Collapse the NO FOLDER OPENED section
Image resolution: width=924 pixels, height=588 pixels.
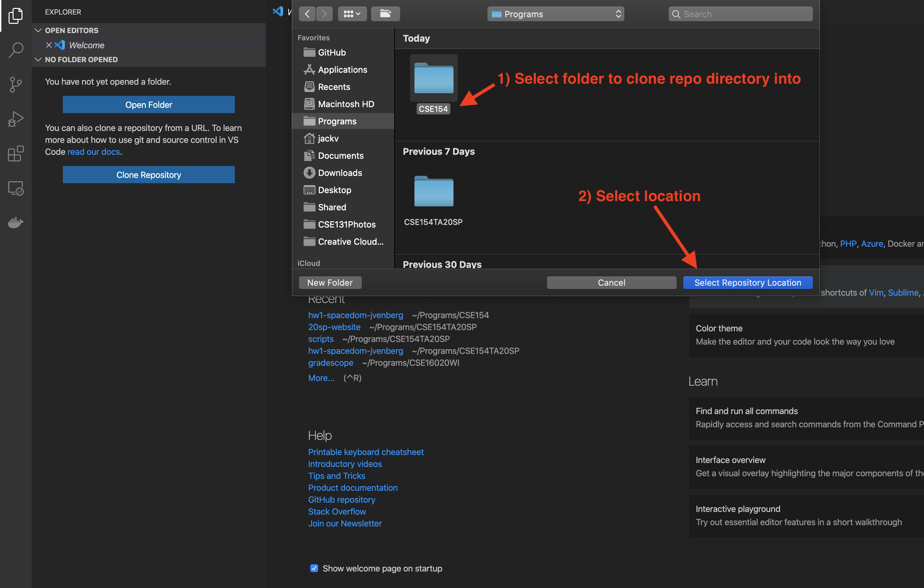click(x=38, y=60)
